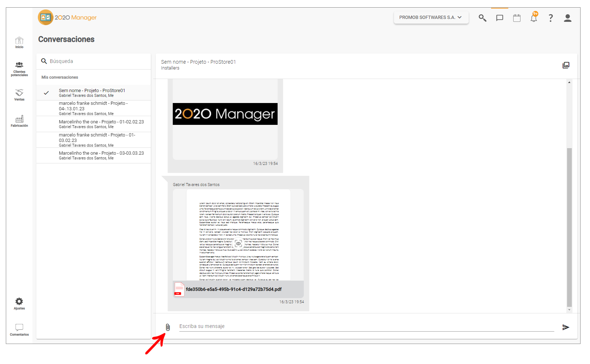Open conversation marcelo franke schmidt 04-.13.01.23
The height and width of the screenshot is (364, 590).
click(94, 108)
